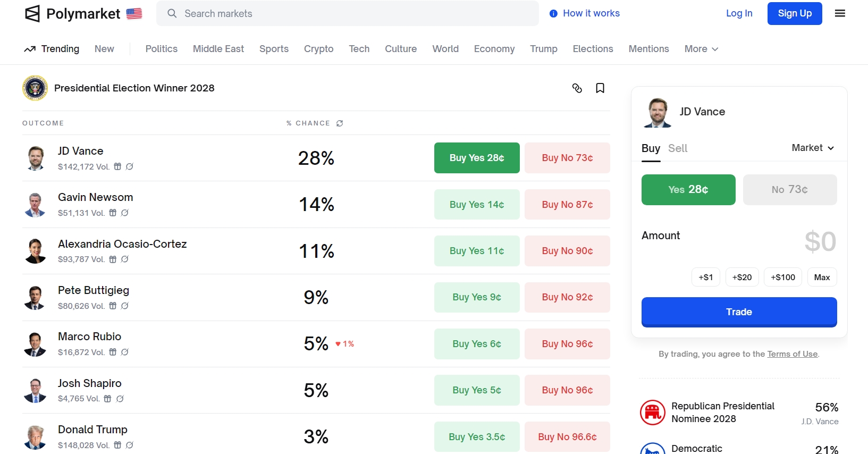Select the Yes 28¢ outcome option
Image resolution: width=868 pixels, height=454 pixels.
(688, 190)
